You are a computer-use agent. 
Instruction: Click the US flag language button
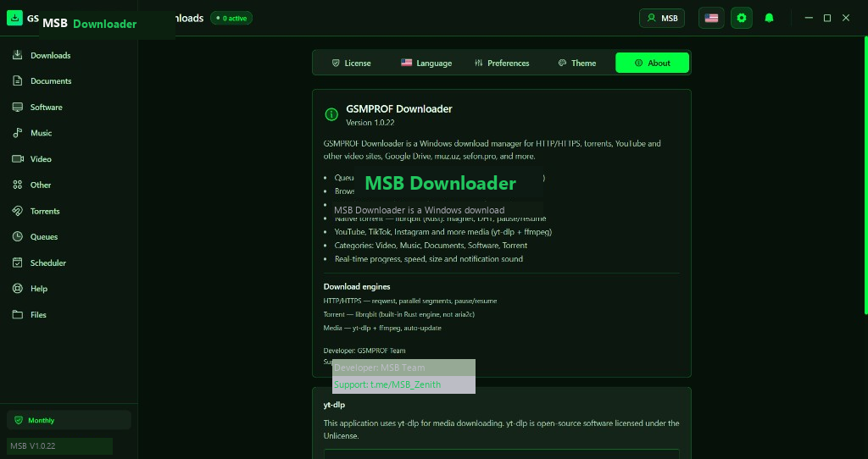click(x=711, y=18)
